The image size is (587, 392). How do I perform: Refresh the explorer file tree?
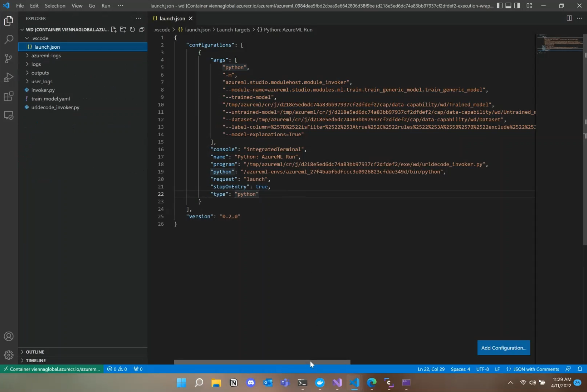click(132, 29)
